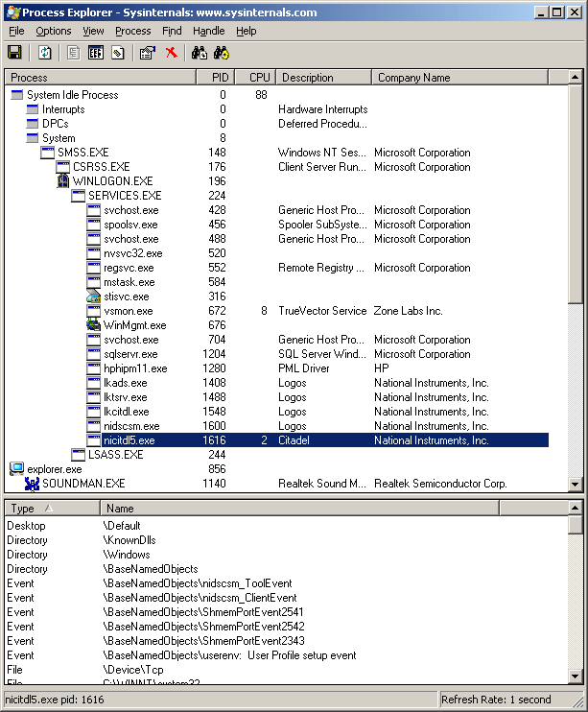Viewport: 588px width, 712px height.
Task: Click the vsmon.exe window icon
Action: click(x=93, y=311)
